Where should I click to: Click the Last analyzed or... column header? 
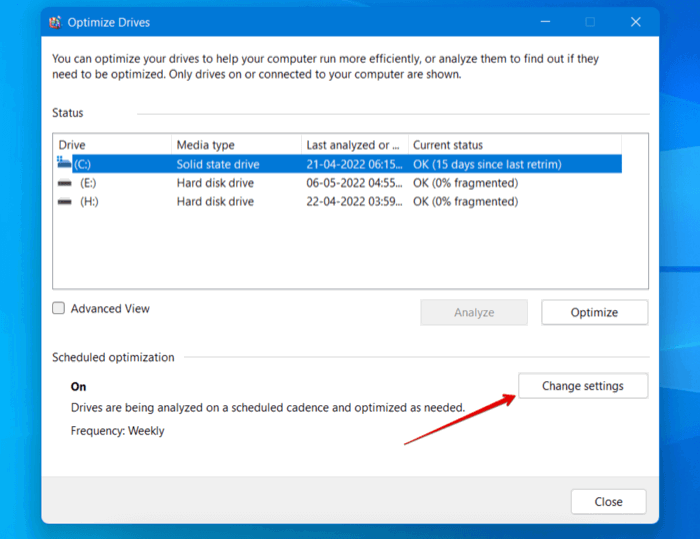click(x=355, y=145)
